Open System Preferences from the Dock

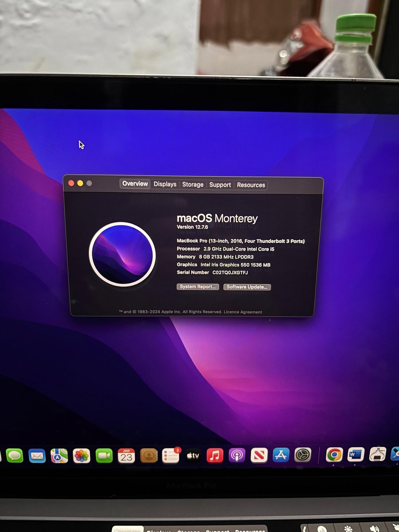pyautogui.click(x=303, y=456)
